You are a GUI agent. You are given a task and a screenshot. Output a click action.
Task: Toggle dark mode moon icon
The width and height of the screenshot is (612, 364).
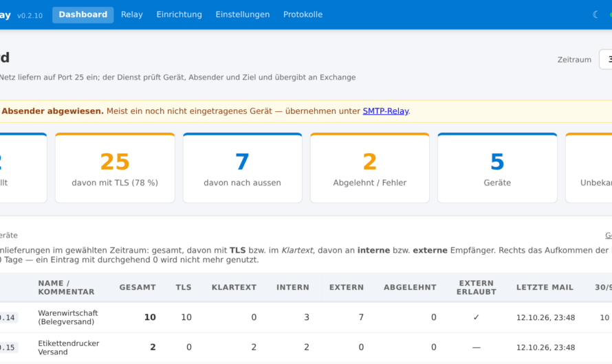pos(595,15)
